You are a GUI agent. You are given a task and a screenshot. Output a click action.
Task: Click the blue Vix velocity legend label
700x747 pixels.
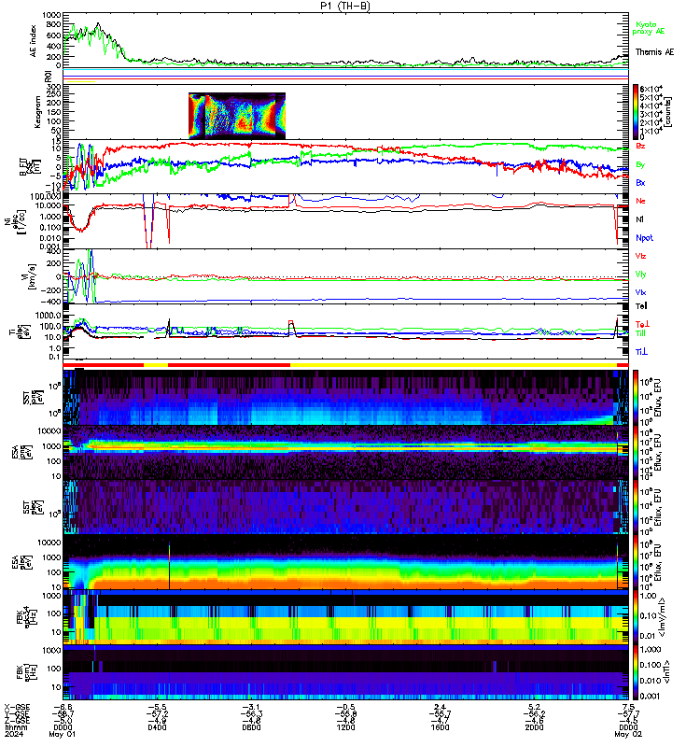pyautogui.click(x=640, y=292)
